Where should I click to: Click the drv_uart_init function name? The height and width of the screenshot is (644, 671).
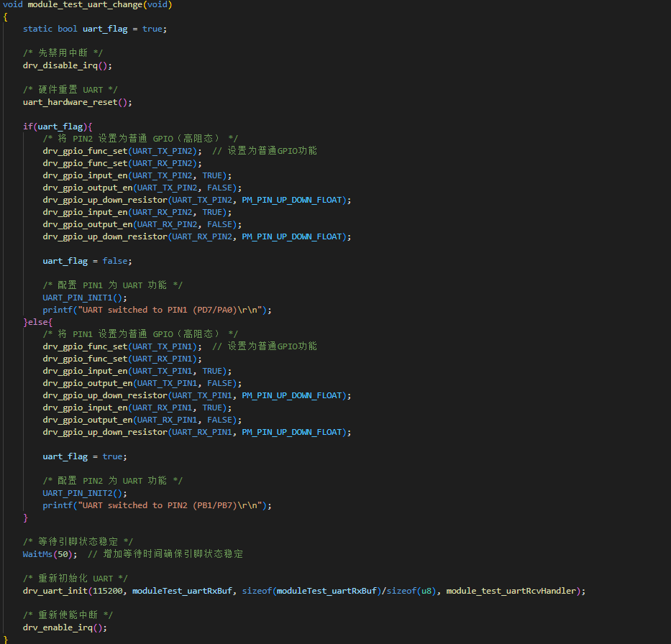(55, 591)
